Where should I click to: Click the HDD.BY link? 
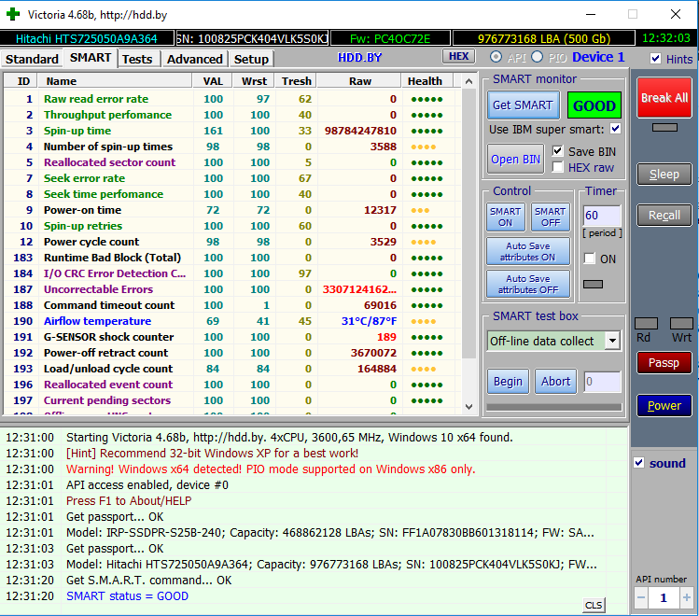click(359, 58)
